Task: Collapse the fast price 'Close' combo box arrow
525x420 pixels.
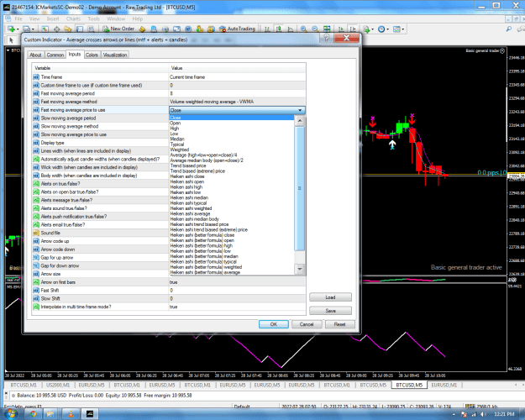Action: pyautogui.click(x=300, y=110)
